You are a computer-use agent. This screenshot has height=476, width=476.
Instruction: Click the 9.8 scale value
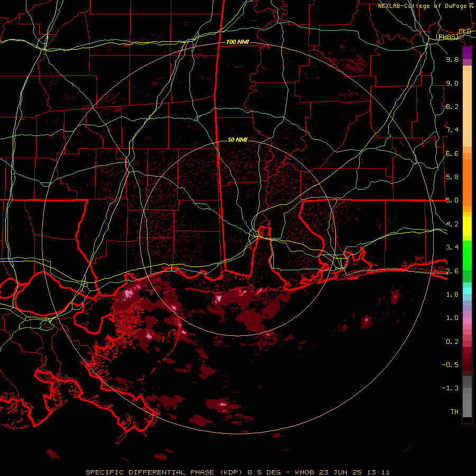pos(452,59)
